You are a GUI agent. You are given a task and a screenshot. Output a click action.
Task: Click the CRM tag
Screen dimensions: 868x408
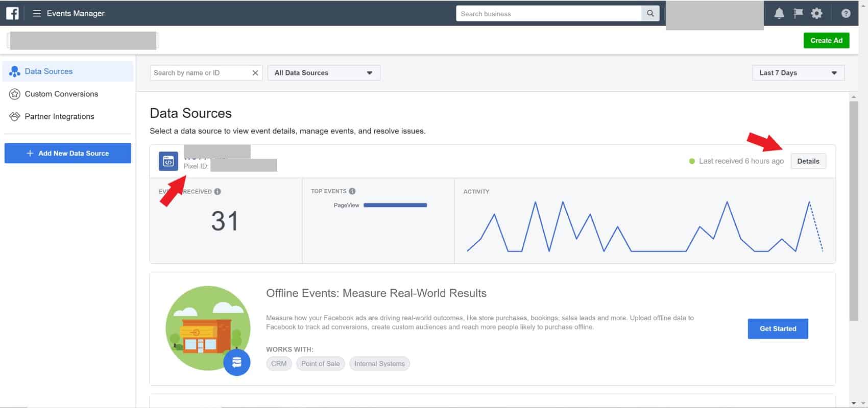coord(279,364)
